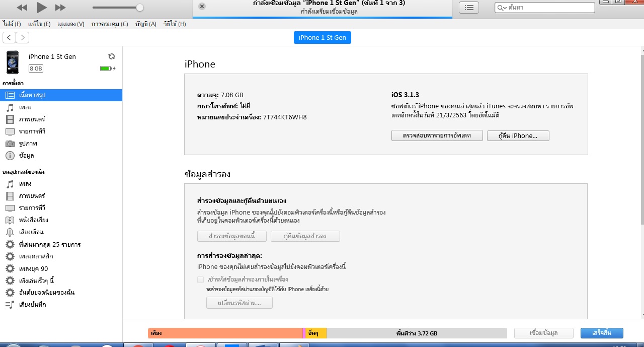Click the ความจุ: 7.08 GB text

click(x=220, y=95)
